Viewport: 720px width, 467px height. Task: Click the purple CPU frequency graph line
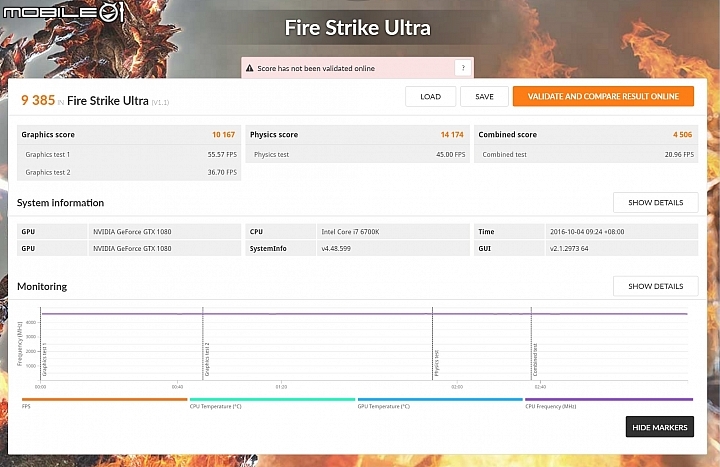[x=364, y=314]
